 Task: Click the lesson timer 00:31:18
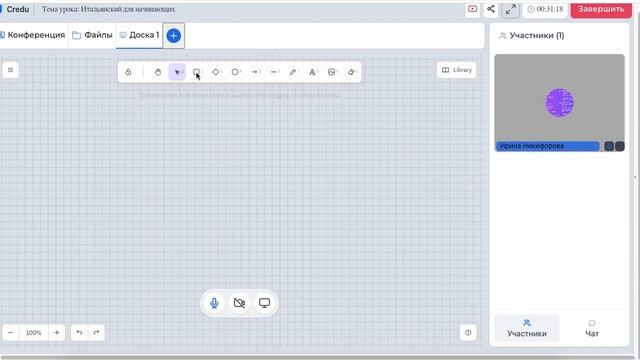click(x=545, y=9)
